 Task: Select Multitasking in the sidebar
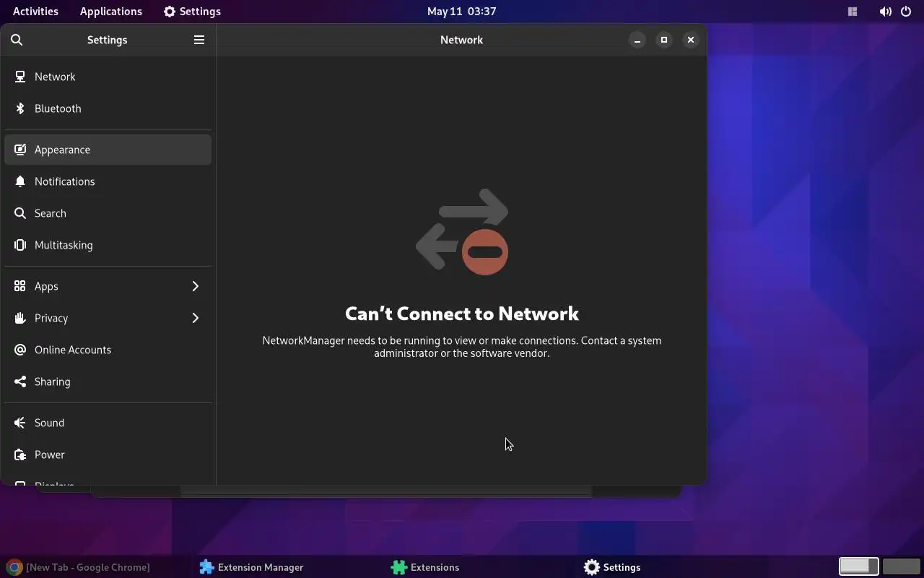108,245
